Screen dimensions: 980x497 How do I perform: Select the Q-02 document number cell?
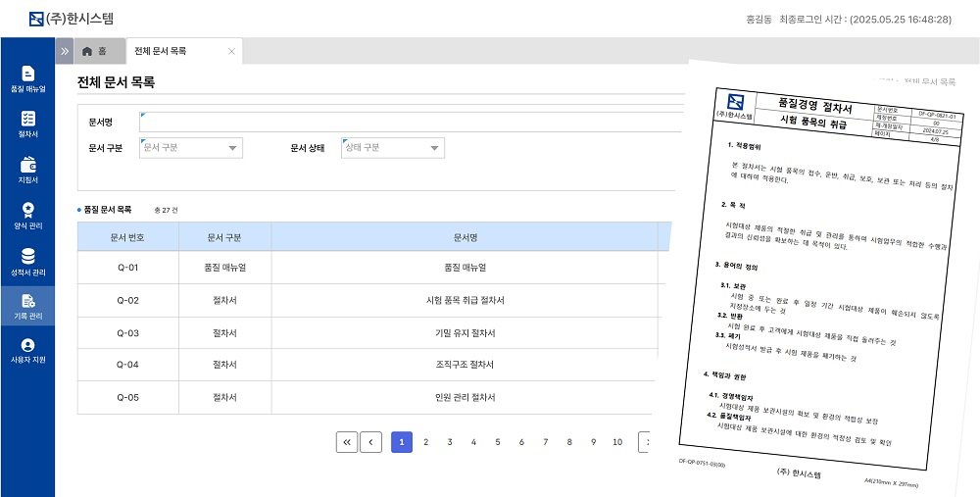pyautogui.click(x=128, y=300)
